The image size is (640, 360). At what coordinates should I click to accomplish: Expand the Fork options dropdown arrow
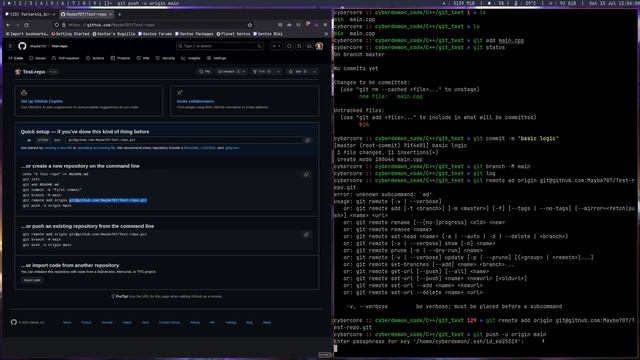278,72
